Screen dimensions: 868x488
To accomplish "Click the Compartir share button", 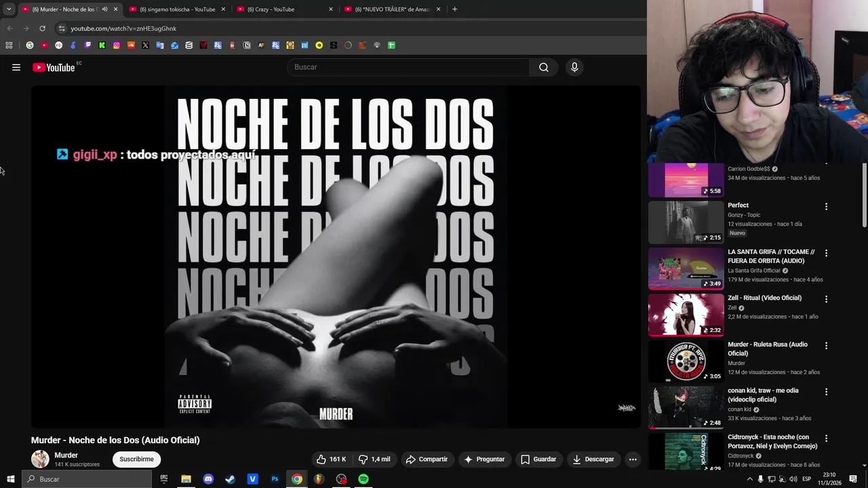I will click(x=427, y=459).
